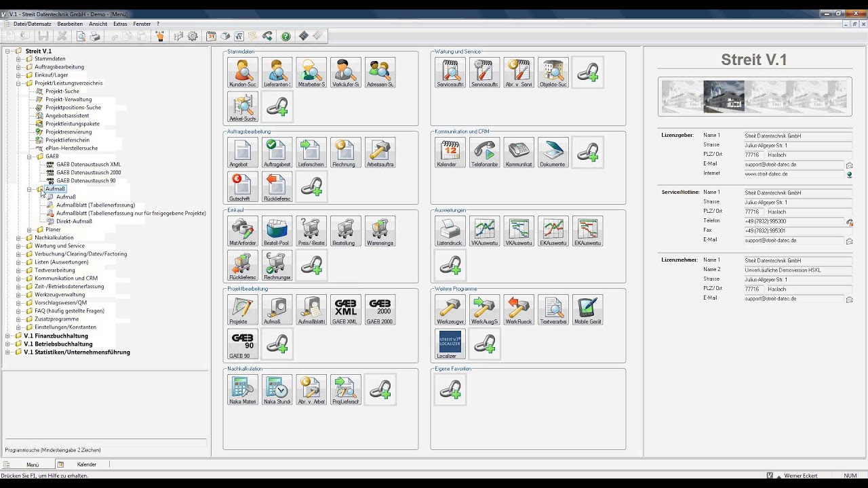The image size is (868, 488).
Task: Select Projekt-Suche in the tree
Action: (62, 91)
